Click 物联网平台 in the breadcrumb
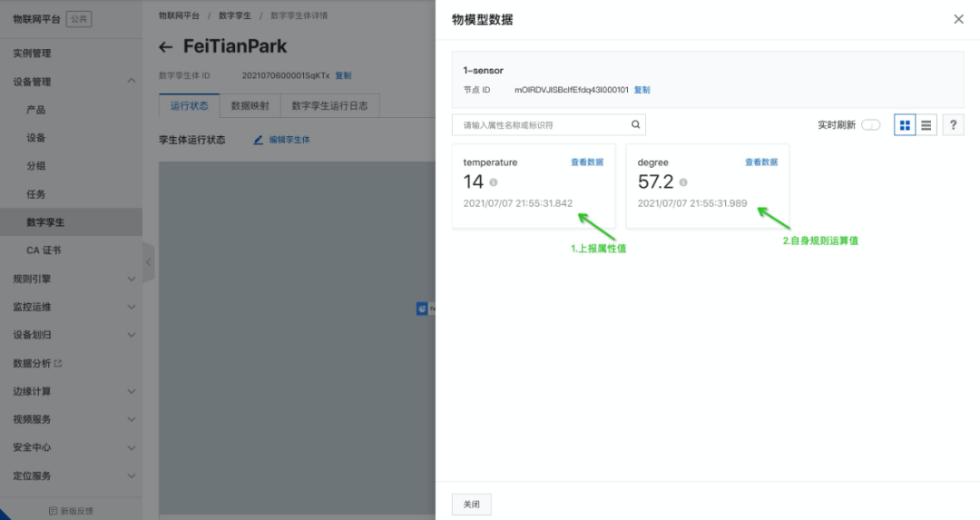The height and width of the screenshot is (520, 980). [x=180, y=15]
